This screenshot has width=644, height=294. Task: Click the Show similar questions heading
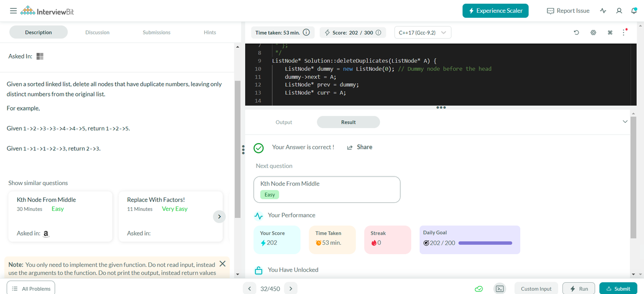click(x=38, y=183)
